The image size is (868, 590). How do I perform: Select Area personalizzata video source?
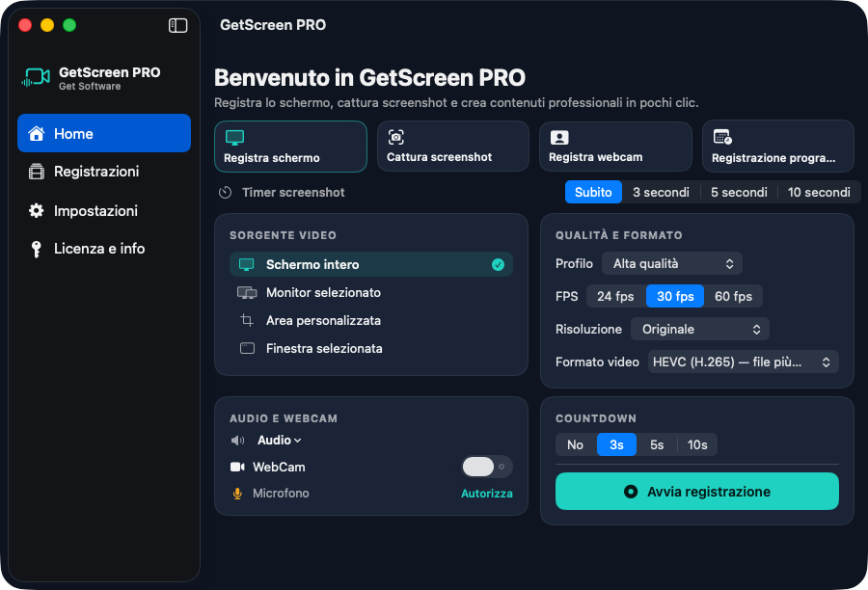point(371,320)
